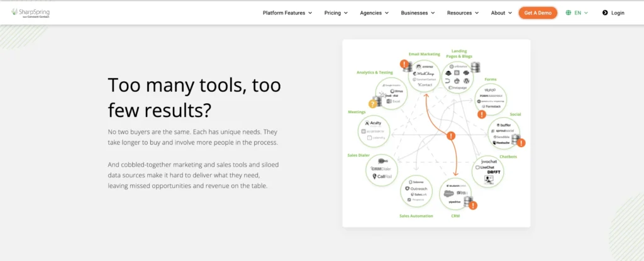
Task: Expand the chevron next to Platform Features
Action: 310,13
